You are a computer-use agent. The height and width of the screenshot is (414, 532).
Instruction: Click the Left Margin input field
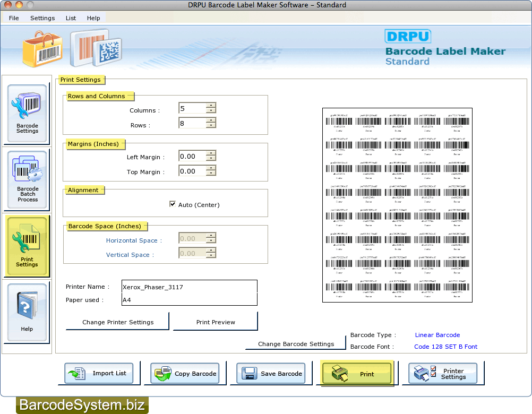192,156
